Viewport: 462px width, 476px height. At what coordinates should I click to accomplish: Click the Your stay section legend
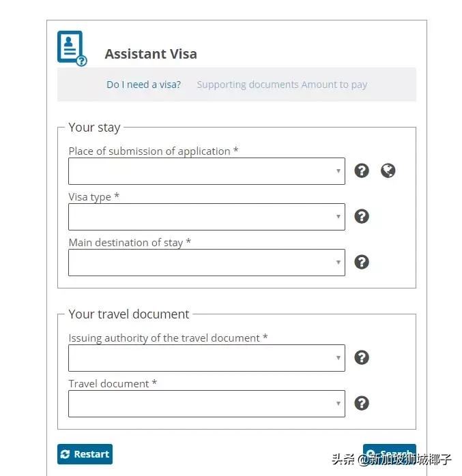point(94,127)
